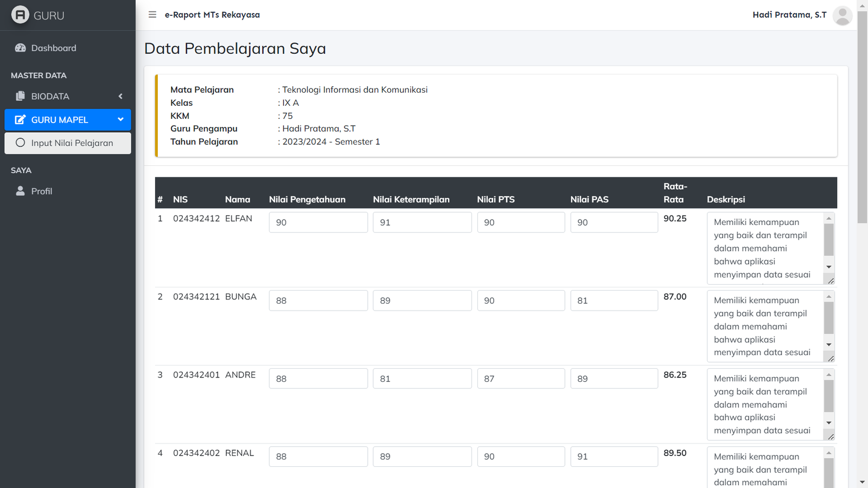Screen dimensions: 868x488
Task: Click the GURU logo icon
Action: [20, 15]
